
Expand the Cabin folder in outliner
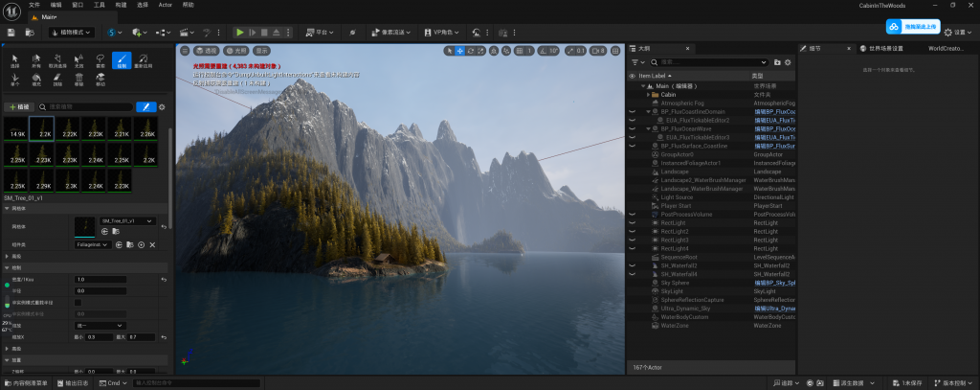(x=650, y=95)
